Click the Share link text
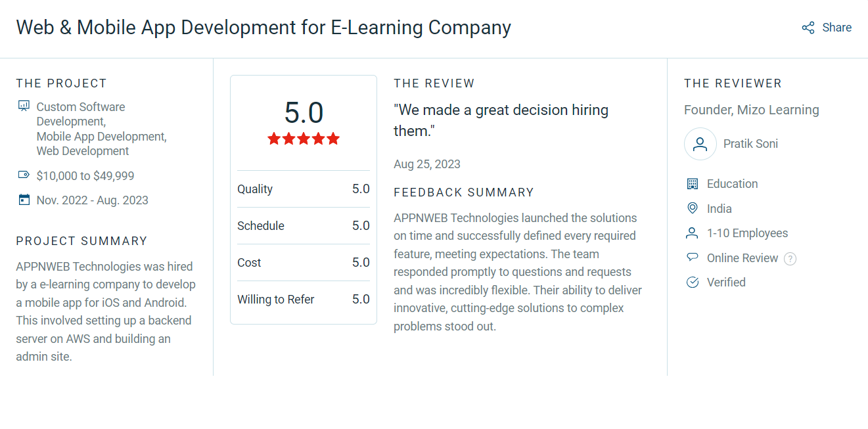The image size is (868, 429). pyautogui.click(x=836, y=28)
